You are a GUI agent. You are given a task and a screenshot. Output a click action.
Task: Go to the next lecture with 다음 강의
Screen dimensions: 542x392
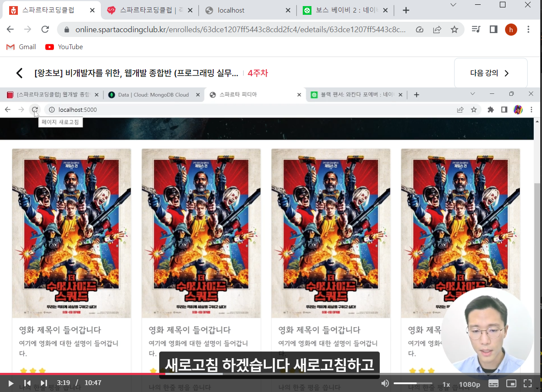pyautogui.click(x=490, y=73)
